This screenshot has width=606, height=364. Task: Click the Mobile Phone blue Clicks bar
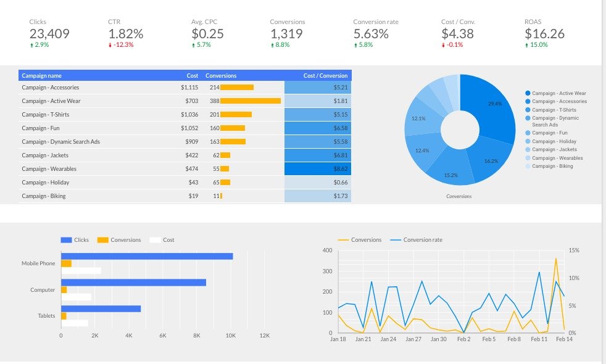click(x=147, y=256)
